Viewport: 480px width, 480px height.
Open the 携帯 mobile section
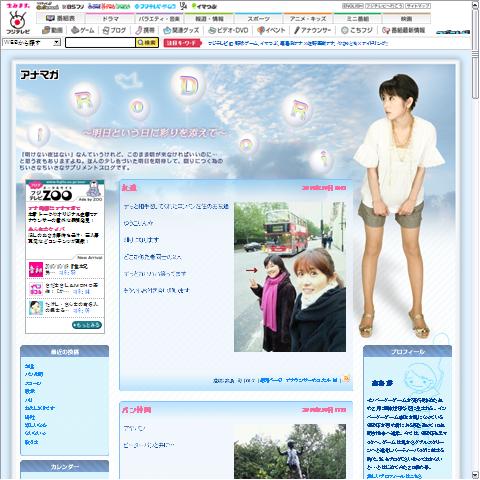pos(145,30)
